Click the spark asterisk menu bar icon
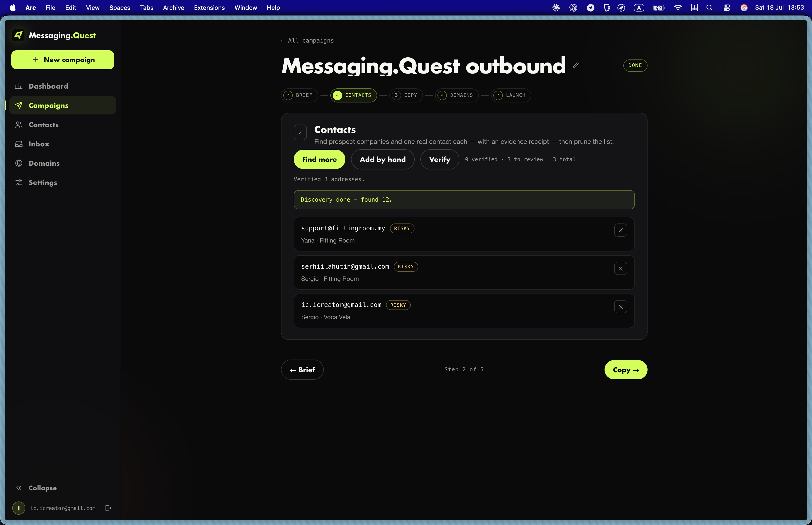 tap(556, 8)
